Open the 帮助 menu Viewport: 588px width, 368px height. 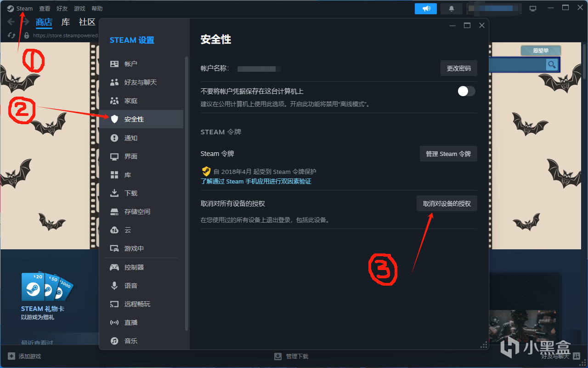click(x=97, y=9)
